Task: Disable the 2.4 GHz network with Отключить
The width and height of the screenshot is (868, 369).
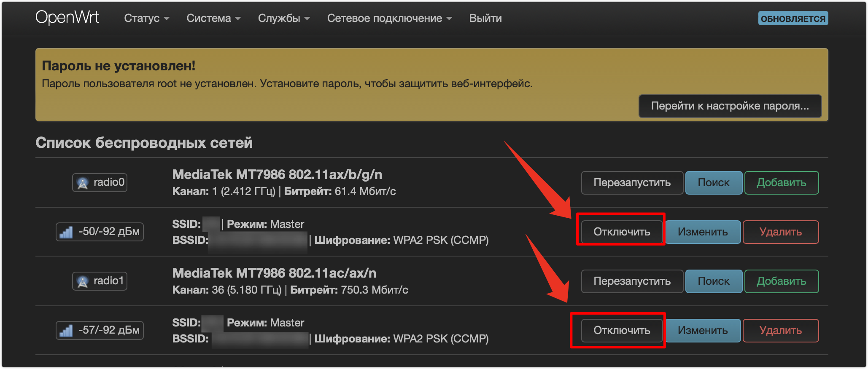Action: point(622,232)
